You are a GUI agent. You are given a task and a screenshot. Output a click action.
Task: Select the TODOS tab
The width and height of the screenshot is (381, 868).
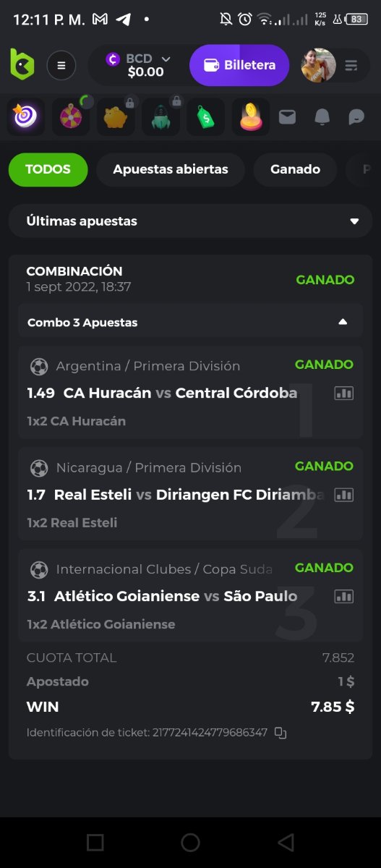[x=48, y=169]
